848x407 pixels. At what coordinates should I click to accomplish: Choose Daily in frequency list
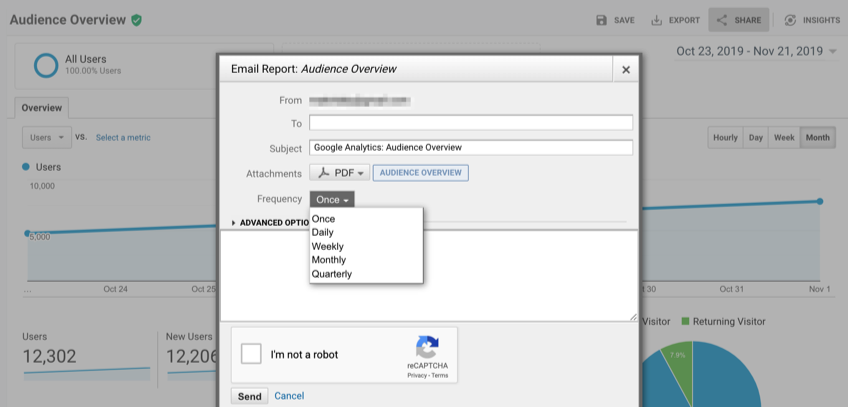(x=323, y=232)
